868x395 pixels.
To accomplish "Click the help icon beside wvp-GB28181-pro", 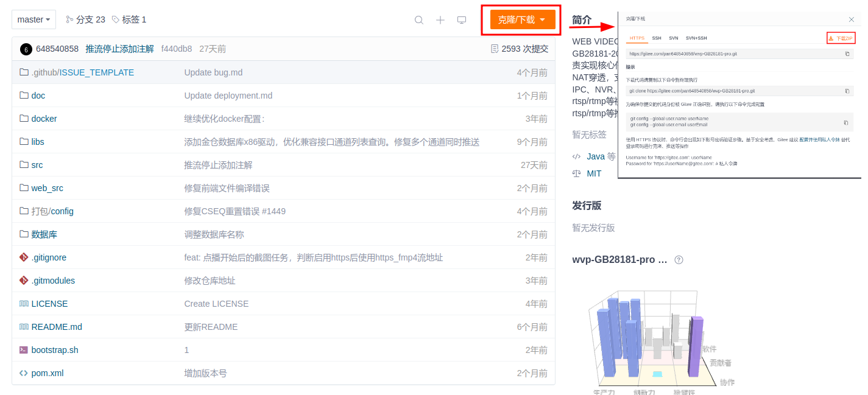I will tap(679, 260).
